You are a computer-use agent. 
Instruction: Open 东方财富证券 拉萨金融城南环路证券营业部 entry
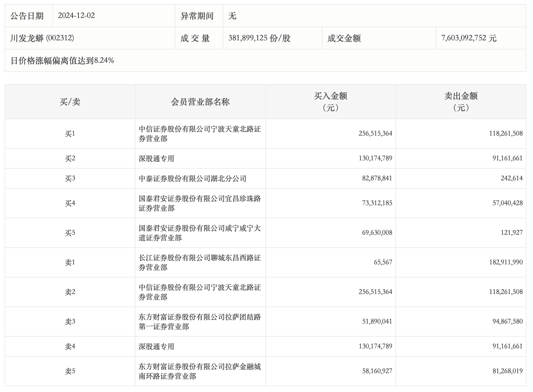200,371
